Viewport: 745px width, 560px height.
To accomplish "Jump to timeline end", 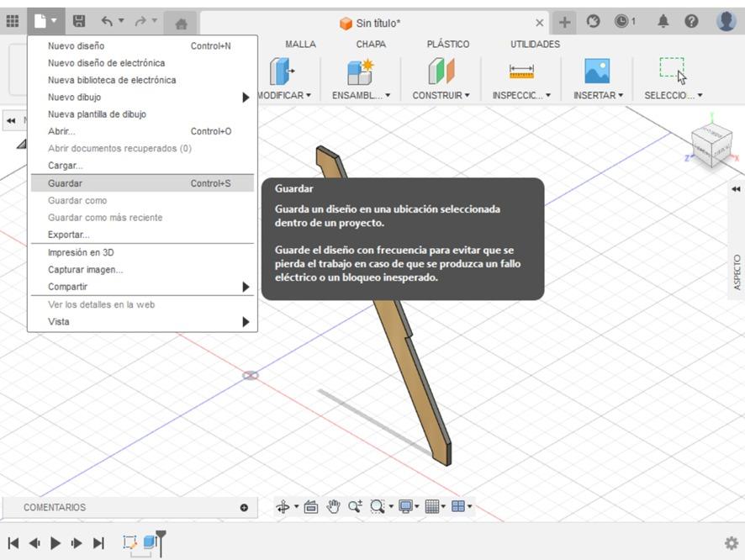I will click(98, 543).
